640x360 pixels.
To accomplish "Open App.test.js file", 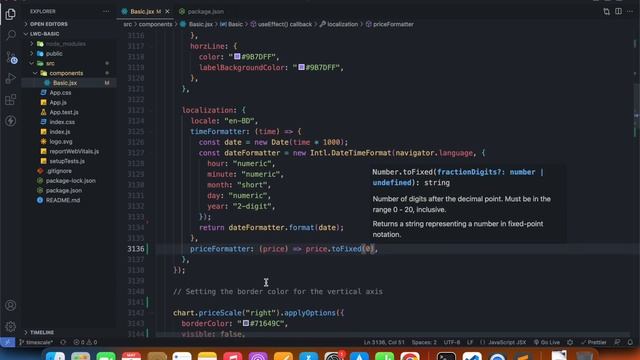I will click(64, 112).
